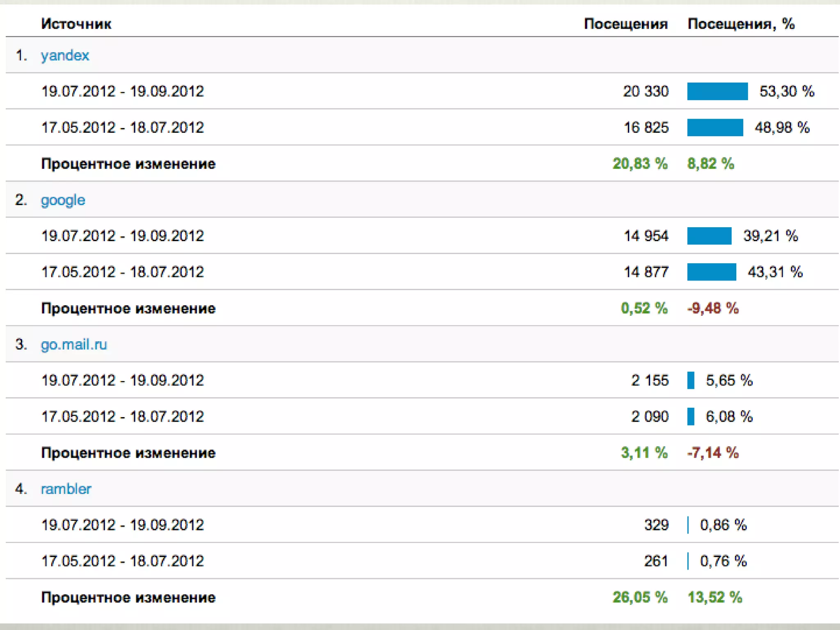Viewport: 840px width, 630px height.
Task: Click google 39,21 % bar
Action: (709, 236)
